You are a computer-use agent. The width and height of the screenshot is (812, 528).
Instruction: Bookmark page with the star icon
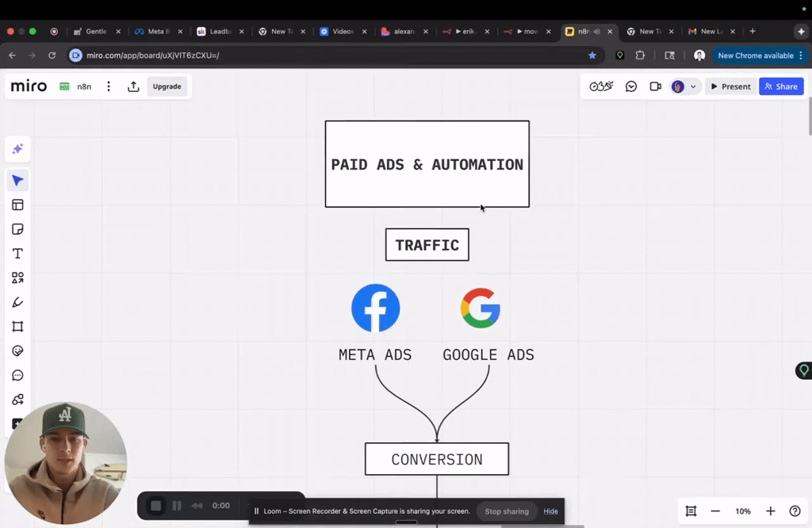pos(592,55)
